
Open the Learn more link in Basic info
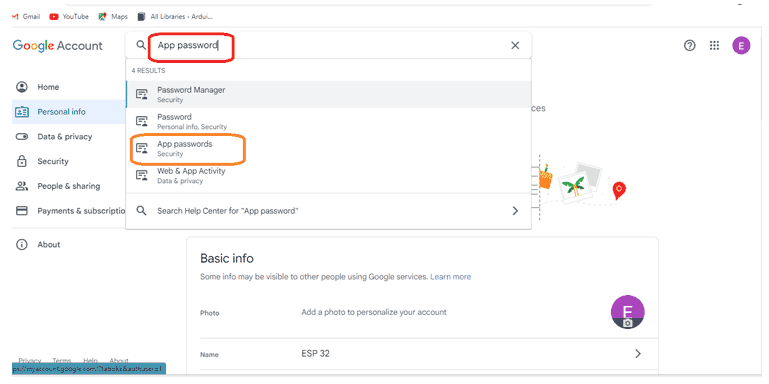point(451,277)
